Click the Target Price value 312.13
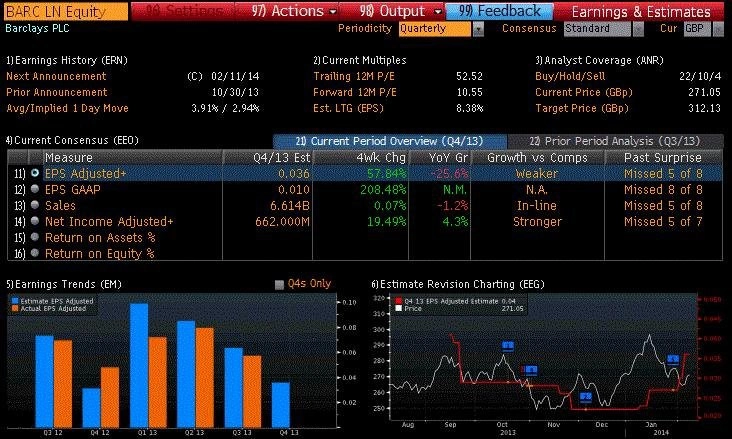Image resolution: width=732 pixels, height=439 pixels. click(704, 108)
